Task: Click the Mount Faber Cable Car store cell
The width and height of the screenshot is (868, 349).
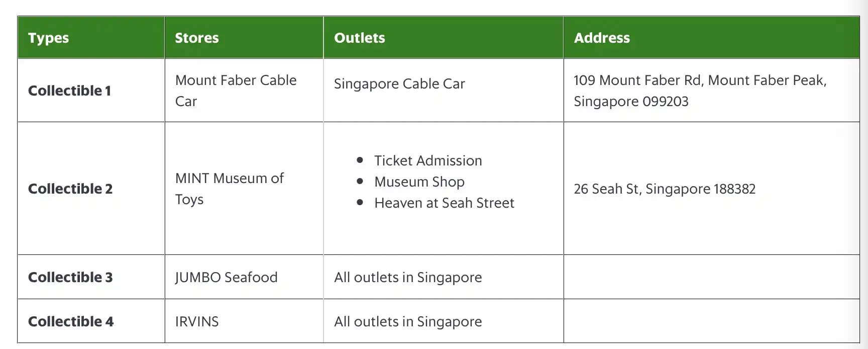Action: (x=236, y=91)
